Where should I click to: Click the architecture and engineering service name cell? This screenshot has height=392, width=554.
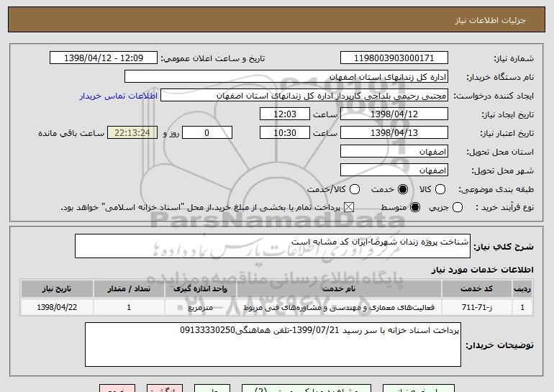point(339,307)
